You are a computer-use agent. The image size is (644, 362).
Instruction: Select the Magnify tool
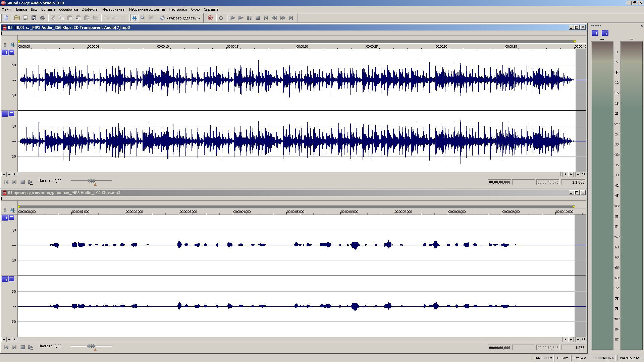pyautogui.click(x=143, y=18)
